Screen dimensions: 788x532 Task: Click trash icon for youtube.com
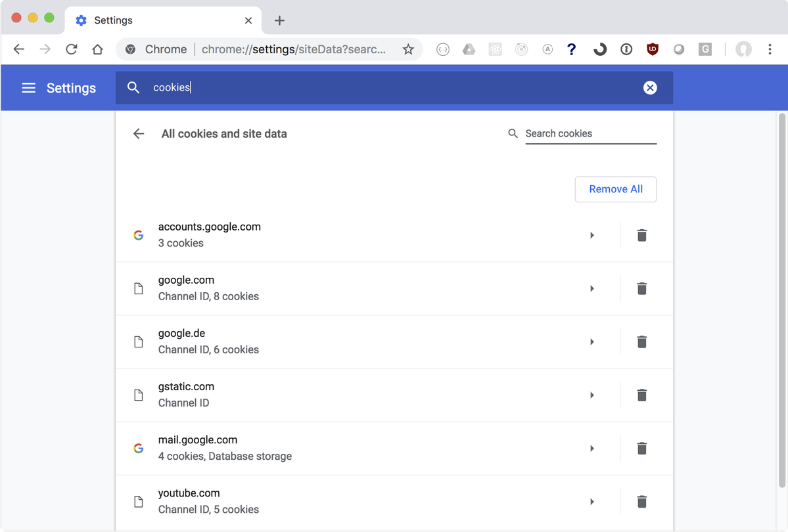(x=642, y=502)
